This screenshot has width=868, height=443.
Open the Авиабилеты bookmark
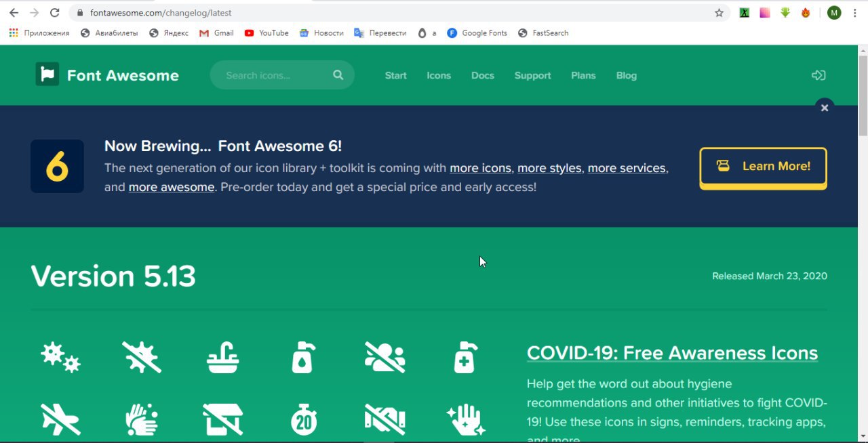pos(109,33)
